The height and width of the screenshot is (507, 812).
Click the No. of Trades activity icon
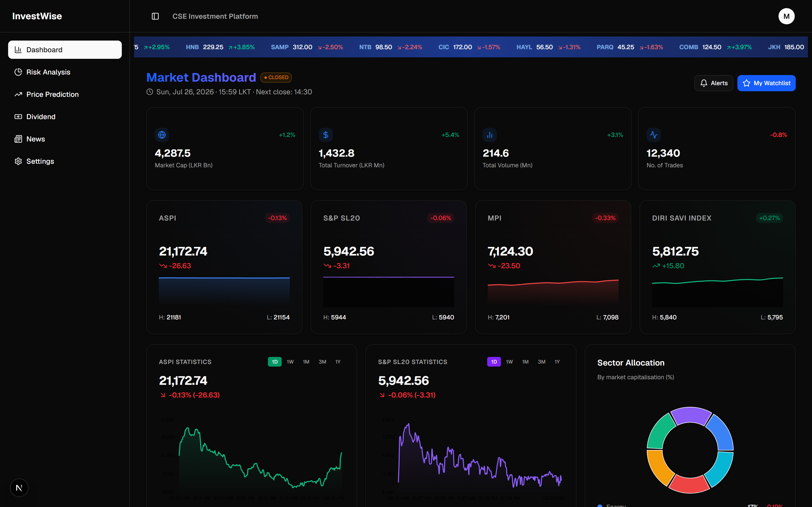(x=653, y=135)
